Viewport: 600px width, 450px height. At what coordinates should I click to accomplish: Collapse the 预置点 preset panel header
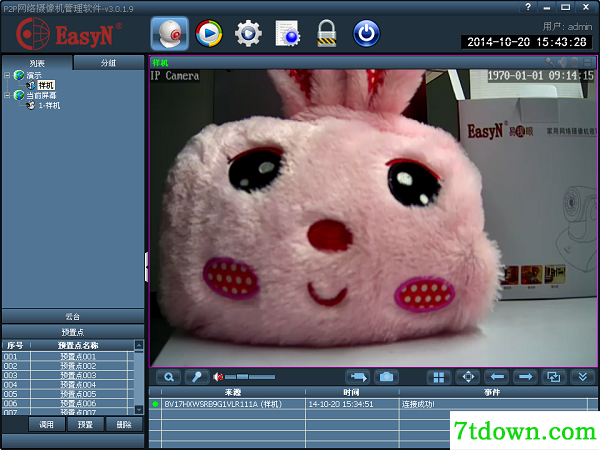(73, 332)
